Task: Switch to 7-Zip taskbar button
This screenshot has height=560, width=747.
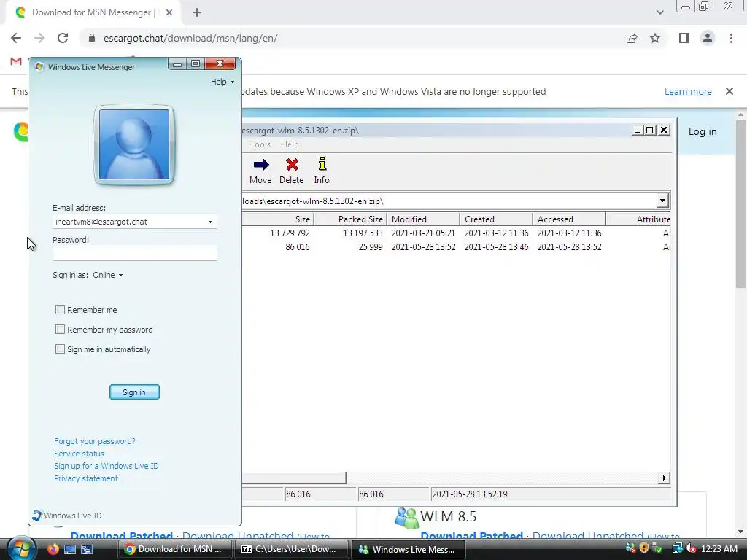Action: point(292,549)
